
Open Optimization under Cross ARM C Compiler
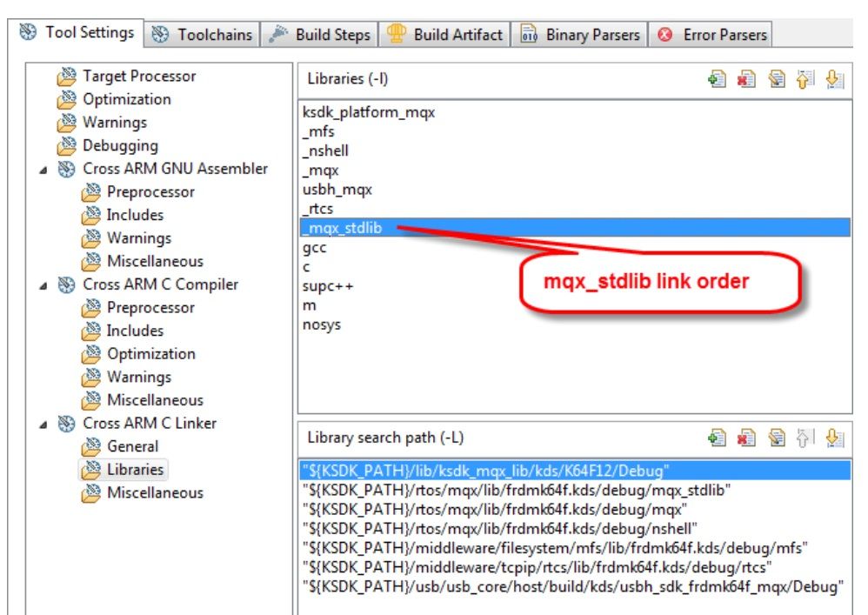coord(138,354)
